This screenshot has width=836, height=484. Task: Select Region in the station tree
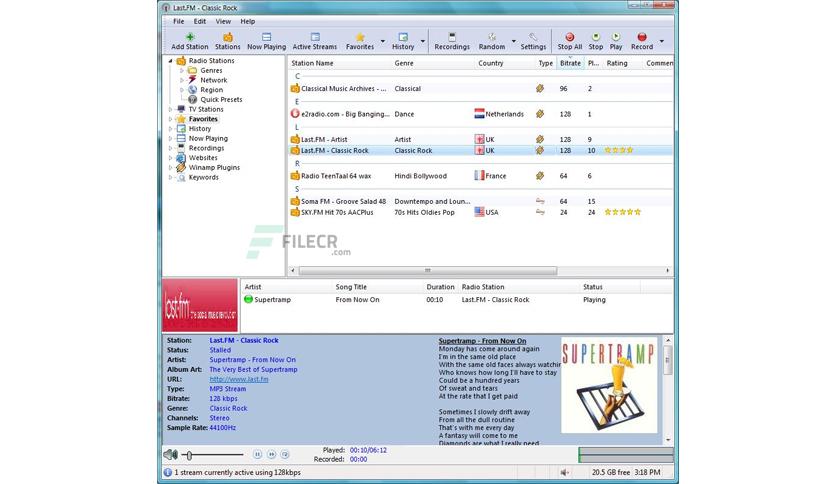(x=212, y=90)
